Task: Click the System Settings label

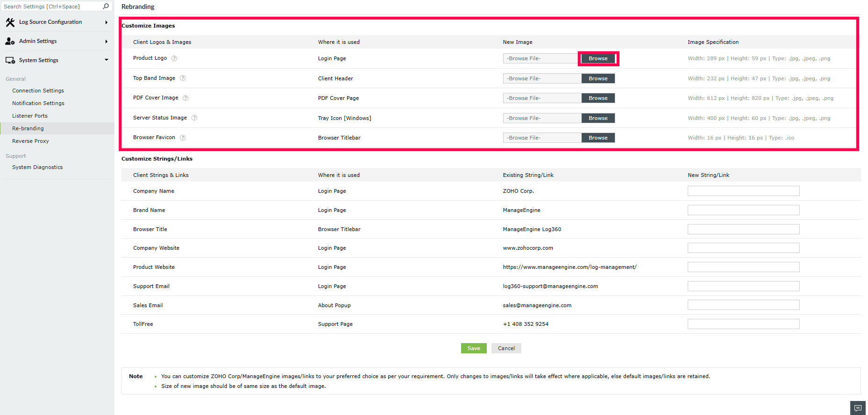Action: pyautogui.click(x=39, y=60)
